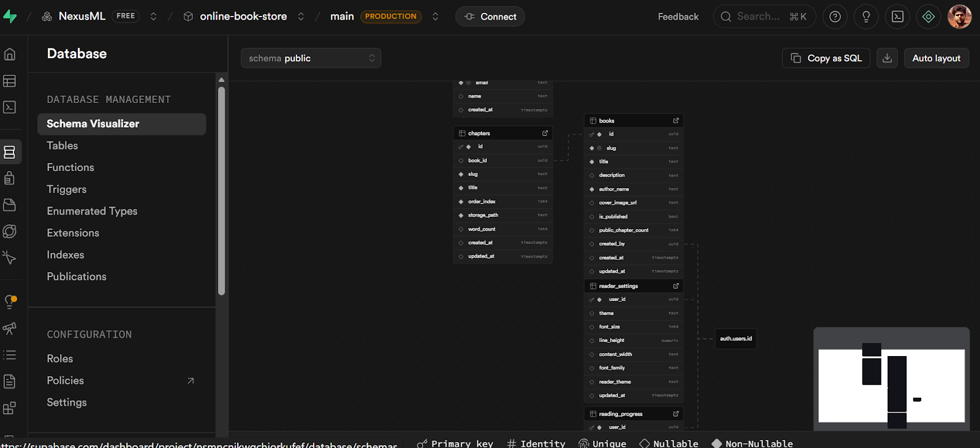Open the main branch switcher chevron

click(x=435, y=17)
